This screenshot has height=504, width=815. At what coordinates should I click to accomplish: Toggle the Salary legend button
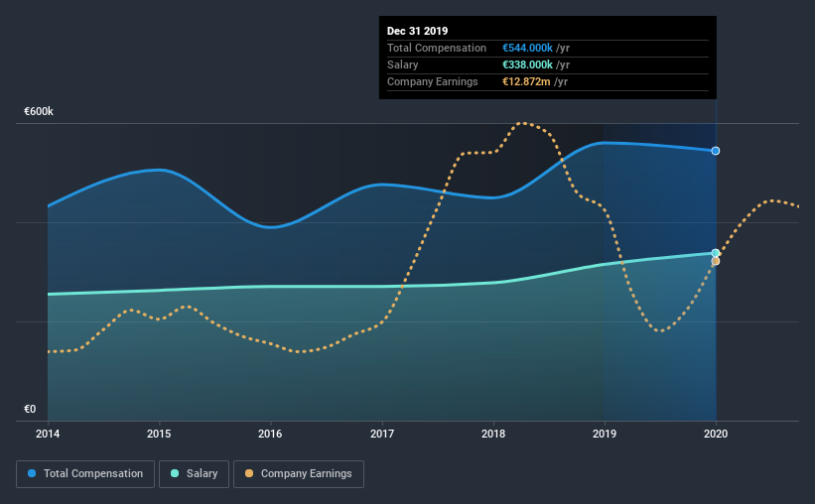click(x=194, y=474)
